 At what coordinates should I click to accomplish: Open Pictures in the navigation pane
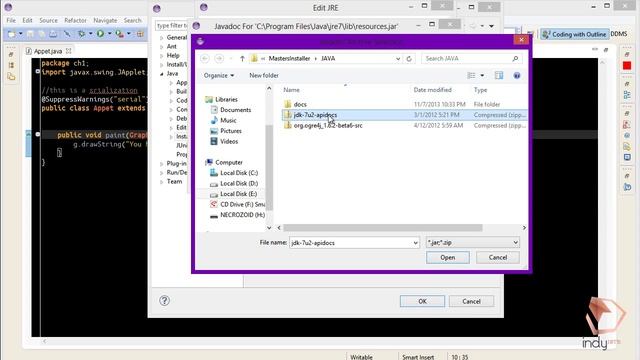(x=226, y=131)
